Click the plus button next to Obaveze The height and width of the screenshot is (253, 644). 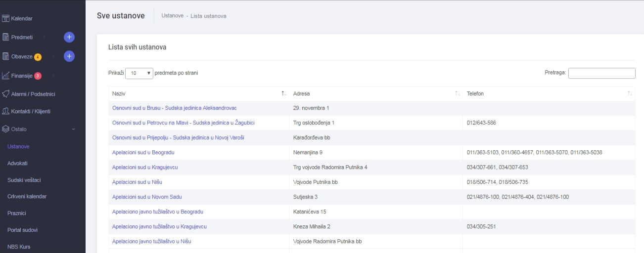point(69,56)
